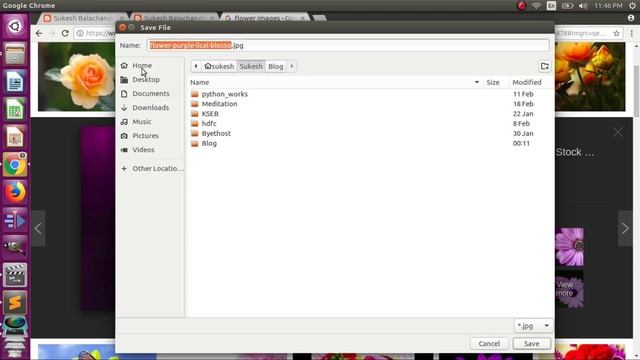Open Ubuntu Dash search from launcher

click(15, 27)
